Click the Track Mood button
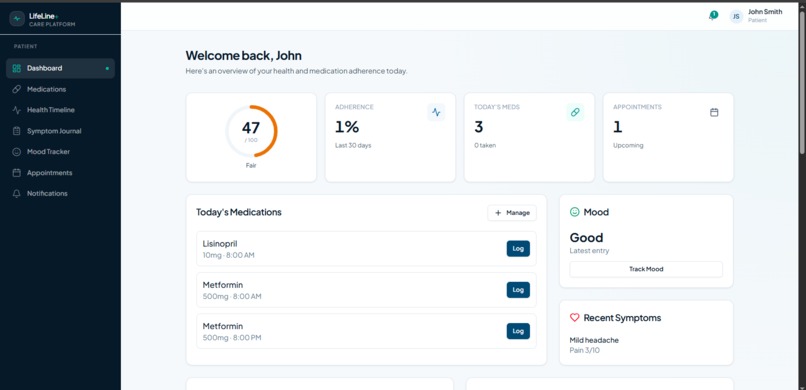This screenshot has height=390, width=806. pos(646,269)
